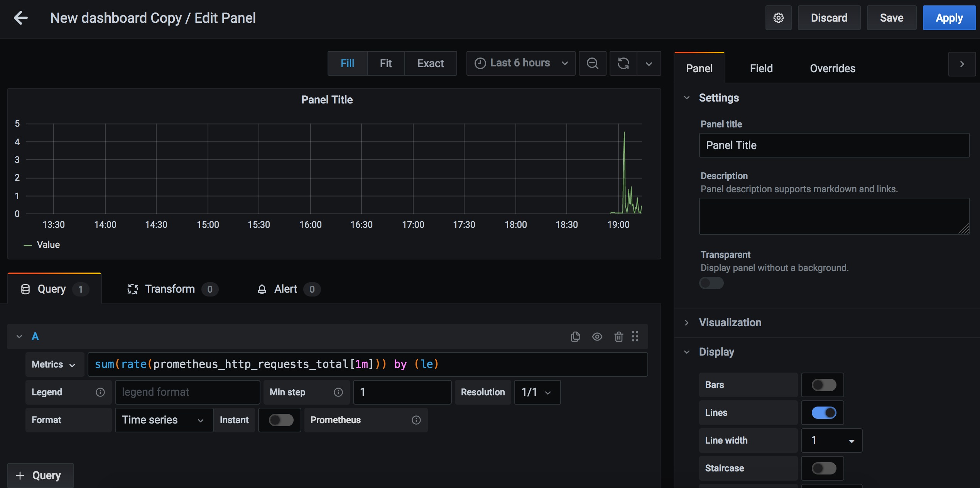Image resolution: width=980 pixels, height=488 pixels.
Task: Open the Last 6 hours time picker
Action: (520, 63)
